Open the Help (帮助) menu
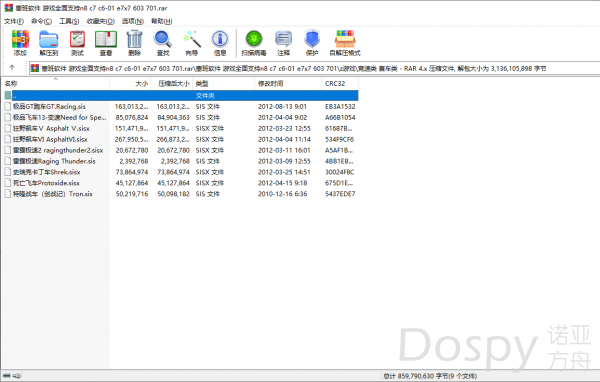Screen dimensions: 600x382 [161, 21]
